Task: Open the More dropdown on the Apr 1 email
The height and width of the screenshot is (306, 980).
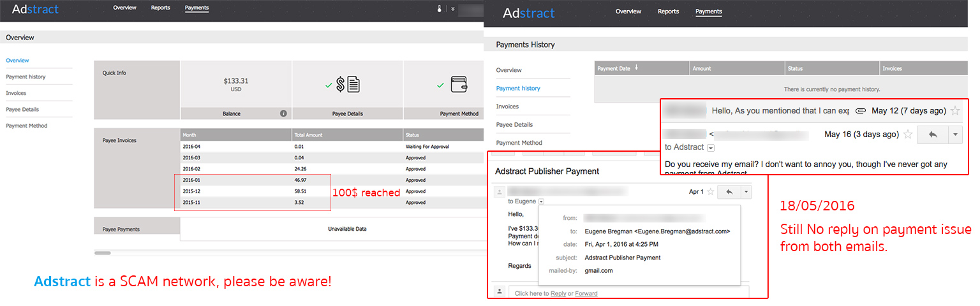Action: (x=746, y=191)
